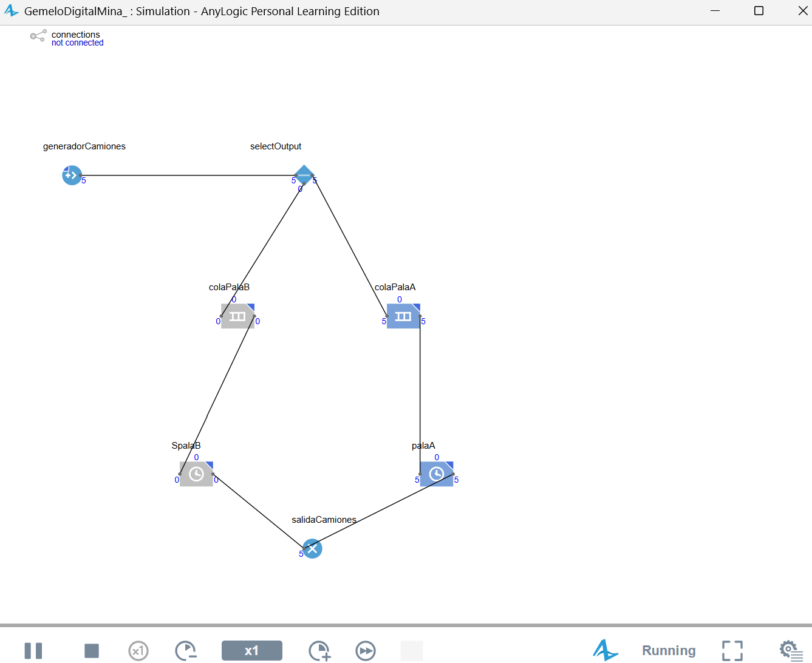Select the SpalaB delay block
812x663 pixels.
pos(196,474)
